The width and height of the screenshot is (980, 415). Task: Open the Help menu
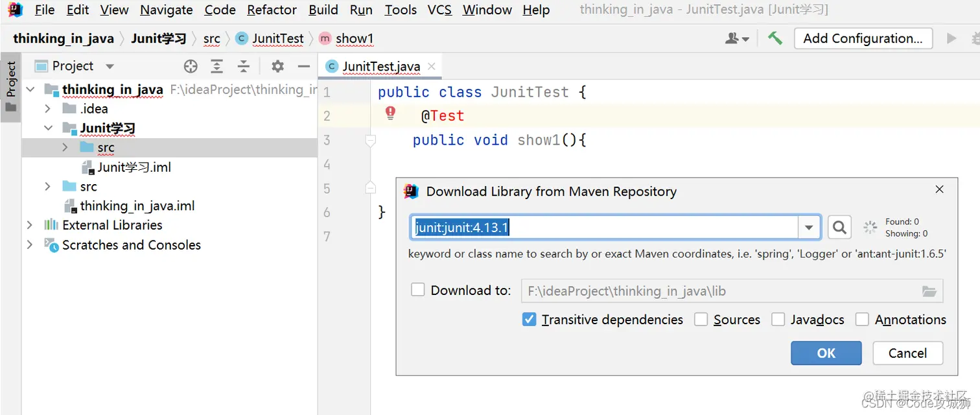536,10
